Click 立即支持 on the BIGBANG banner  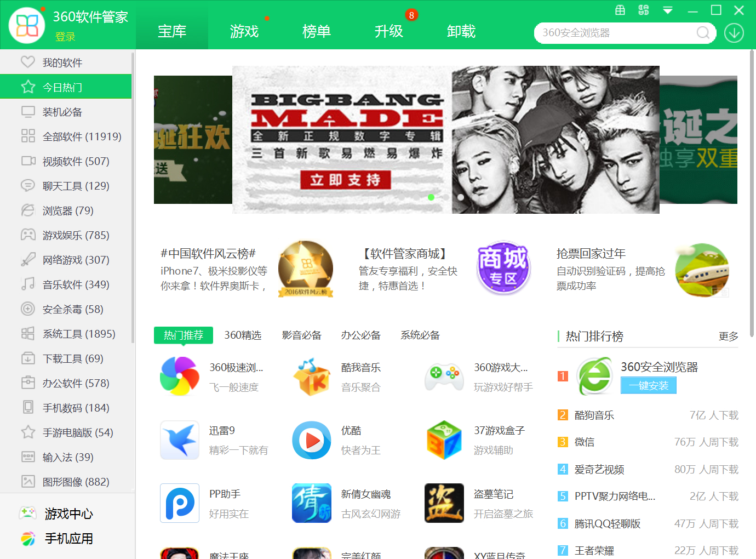tap(345, 180)
